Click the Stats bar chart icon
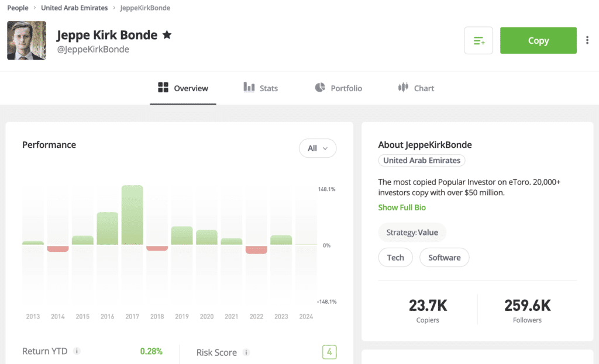Viewport: 599px width, 364px height. tap(249, 87)
